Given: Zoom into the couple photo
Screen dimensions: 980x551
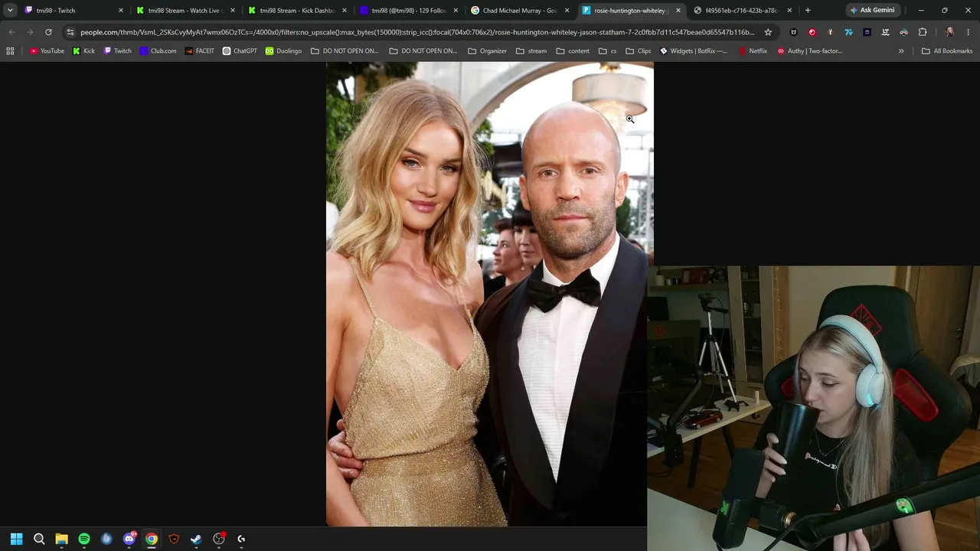Looking at the screenshot, I should (490, 295).
